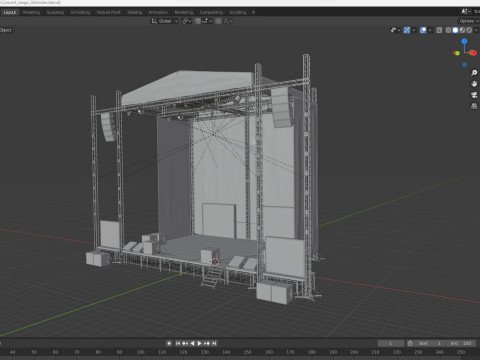Viewport: 480px width, 360px height.
Task: Toggle proportional editing
Action: [218, 21]
